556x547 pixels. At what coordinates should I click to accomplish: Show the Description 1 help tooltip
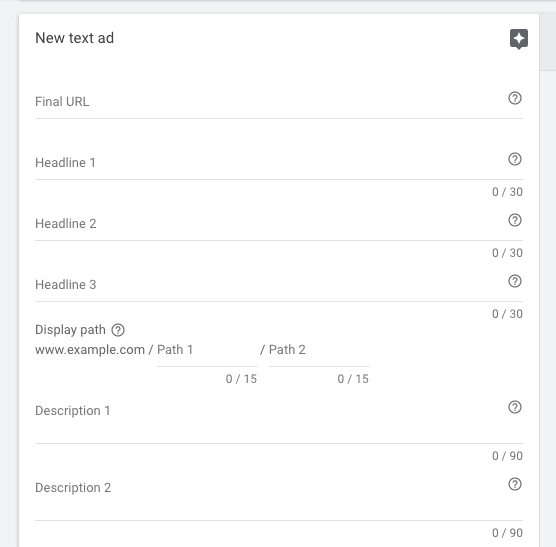515,407
